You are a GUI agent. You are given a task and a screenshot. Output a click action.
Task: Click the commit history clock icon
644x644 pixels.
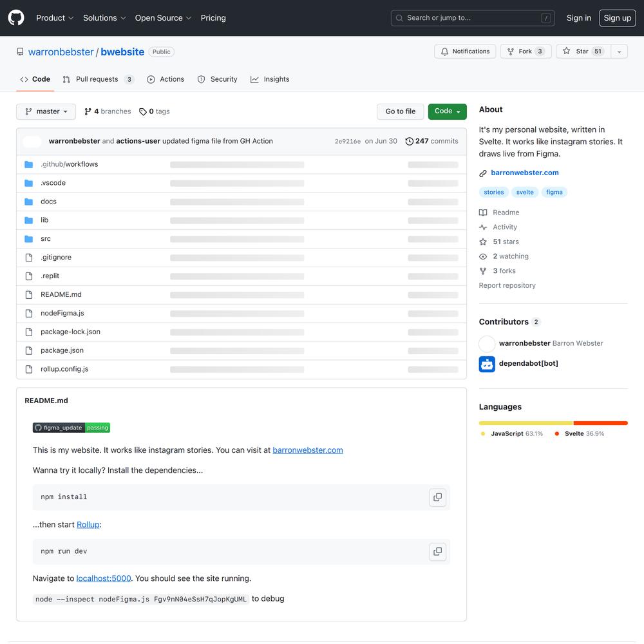[x=409, y=141]
